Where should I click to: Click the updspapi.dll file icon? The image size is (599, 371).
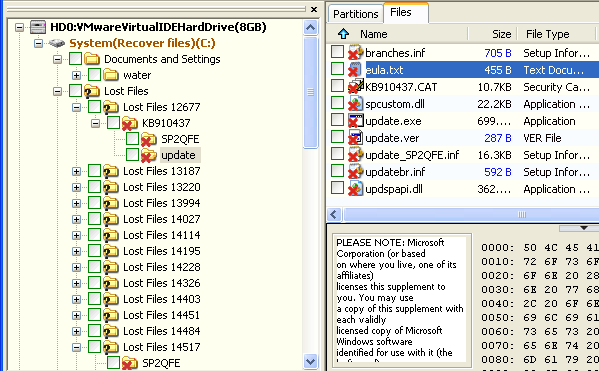click(x=355, y=189)
